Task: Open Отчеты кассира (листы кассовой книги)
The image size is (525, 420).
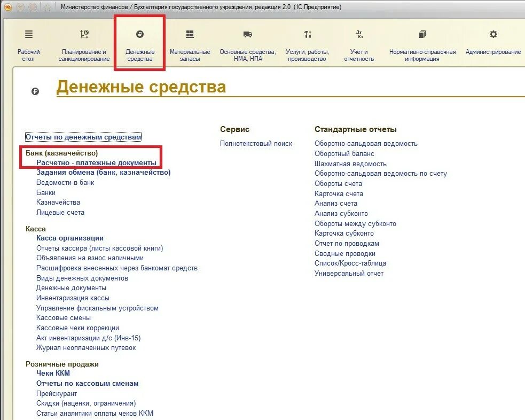Action: tap(100, 248)
